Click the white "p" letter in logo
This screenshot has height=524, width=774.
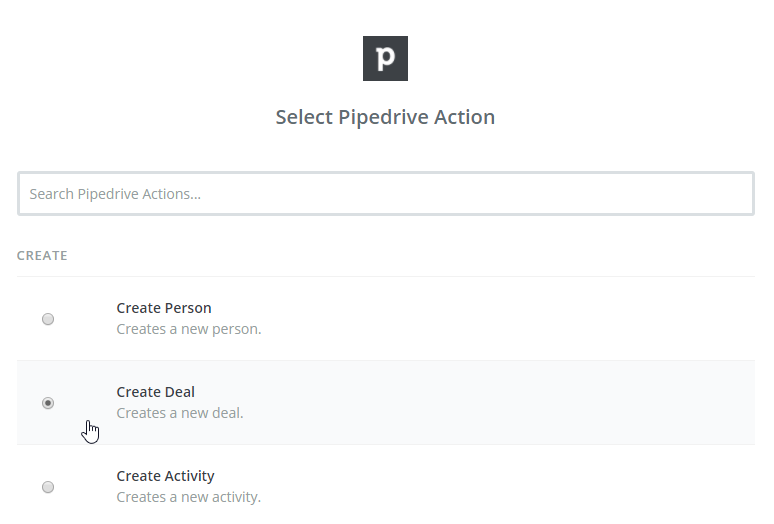(x=385, y=59)
